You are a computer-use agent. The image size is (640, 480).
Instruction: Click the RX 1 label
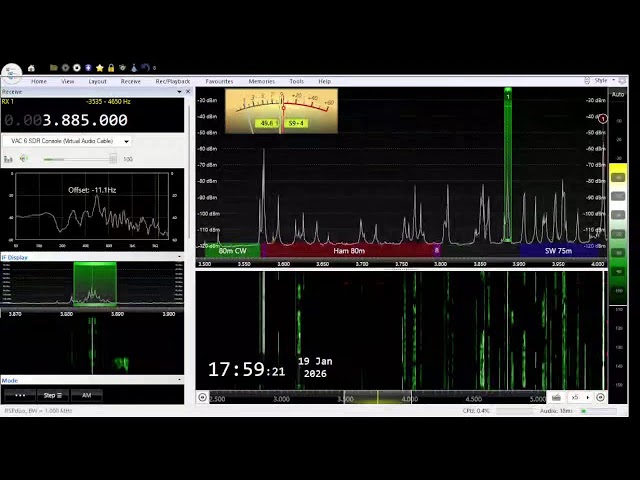(x=8, y=102)
